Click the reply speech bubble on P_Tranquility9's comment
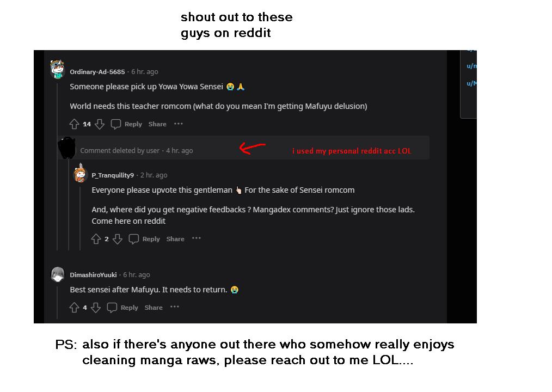 [134, 239]
